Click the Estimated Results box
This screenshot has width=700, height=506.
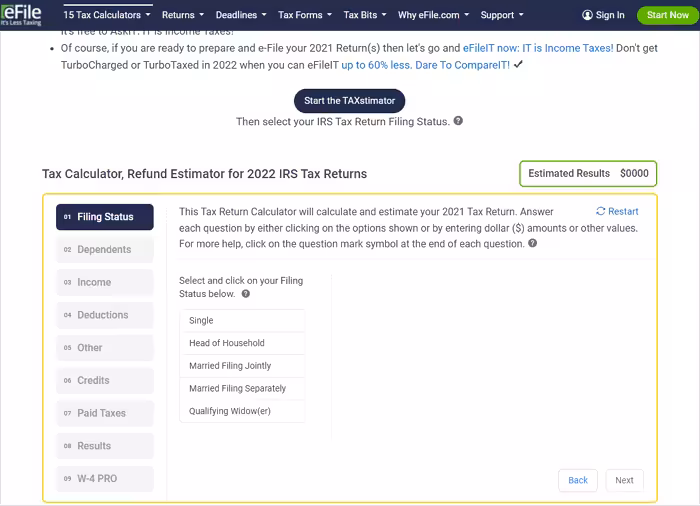(x=588, y=173)
